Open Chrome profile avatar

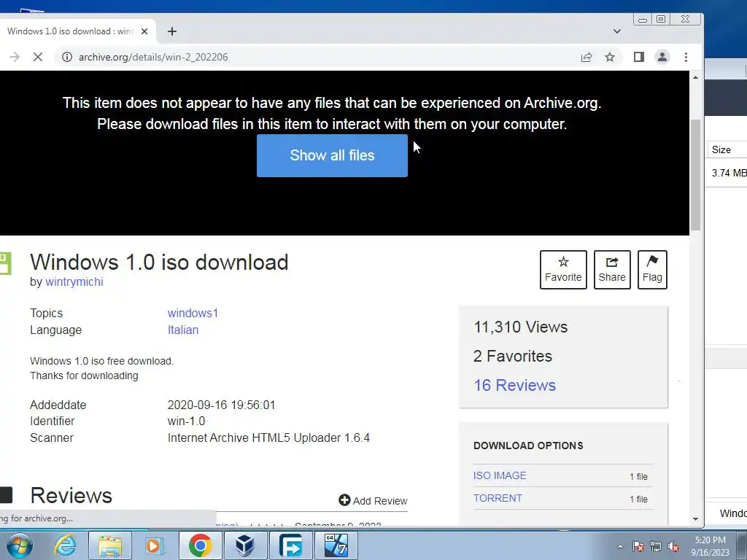pyautogui.click(x=662, y=57)
